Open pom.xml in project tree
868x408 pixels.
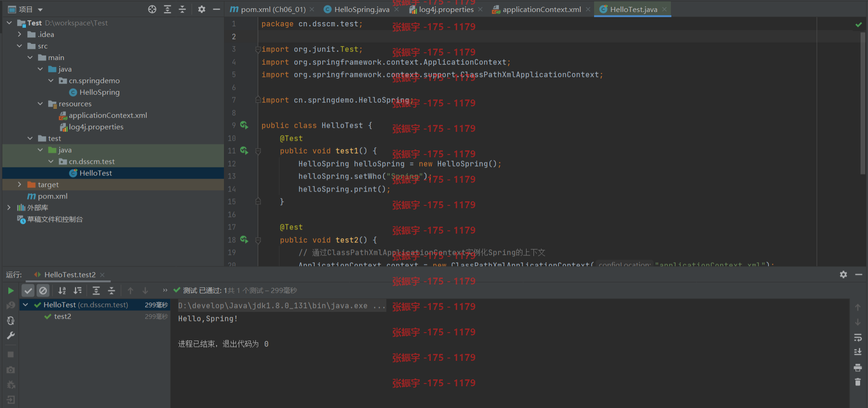52,196
